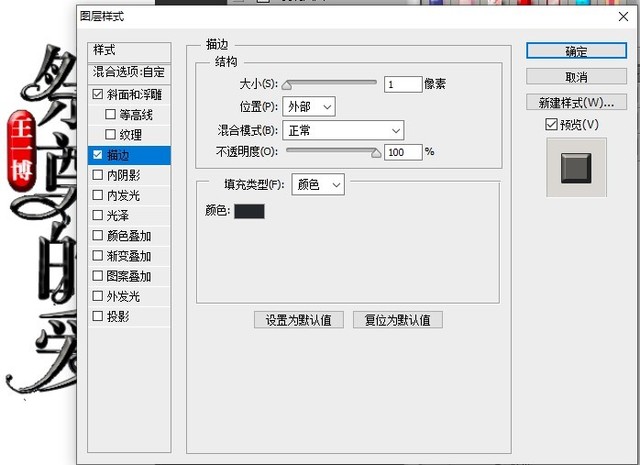Click 新建样式(W)... button
Image resolution: width=640 pixels, height=465 pixels.
click(x=576, y=102)
